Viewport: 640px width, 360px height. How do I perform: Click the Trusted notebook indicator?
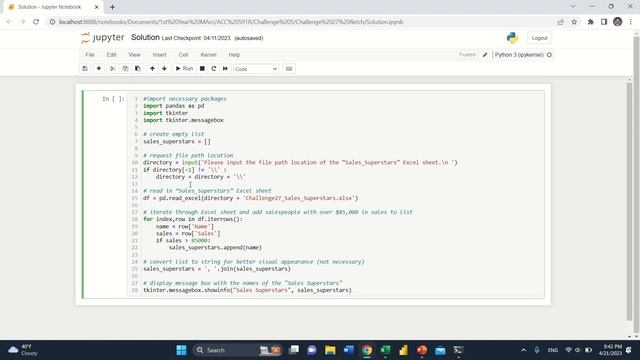click(467, 55)
